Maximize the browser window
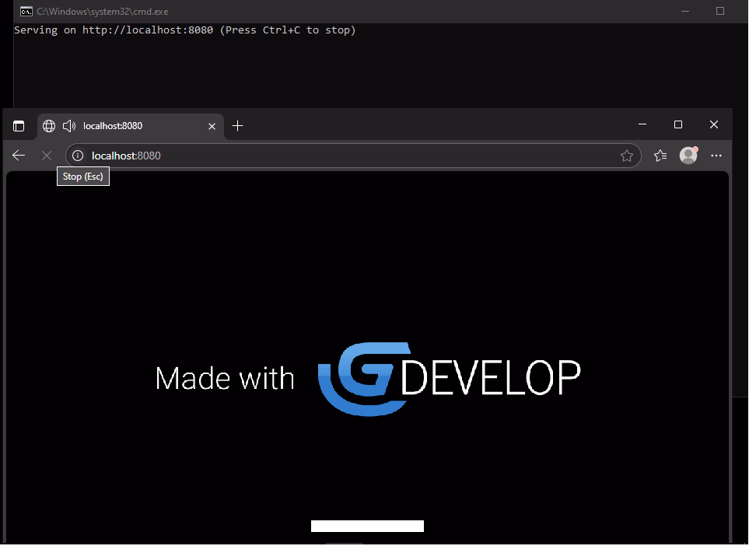Screen dimensions: 749x560 (x=678, y=124)
